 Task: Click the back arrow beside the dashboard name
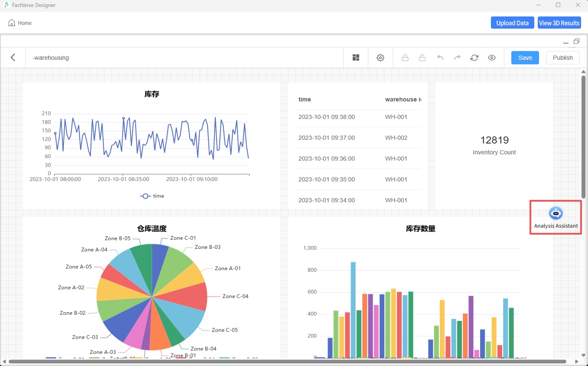tap(13, 57)
